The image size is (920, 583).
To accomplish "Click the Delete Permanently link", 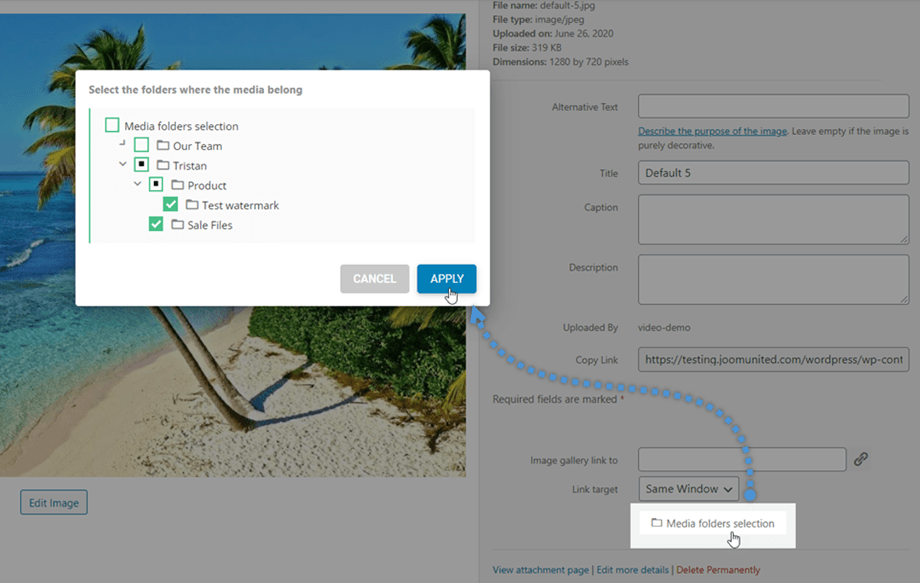I will (x=717, y=570).
